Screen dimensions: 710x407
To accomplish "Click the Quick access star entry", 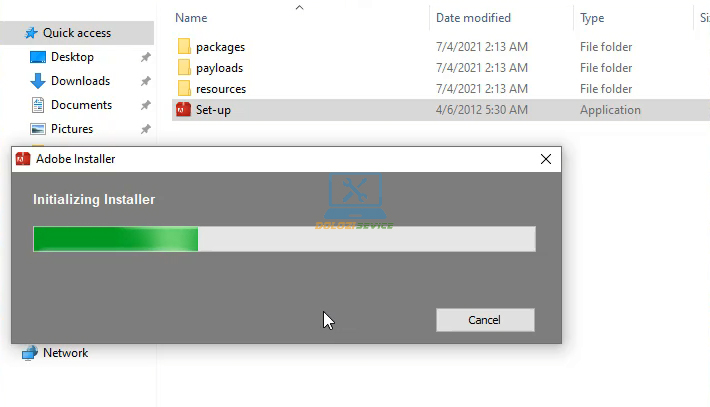I will point(77,33).
